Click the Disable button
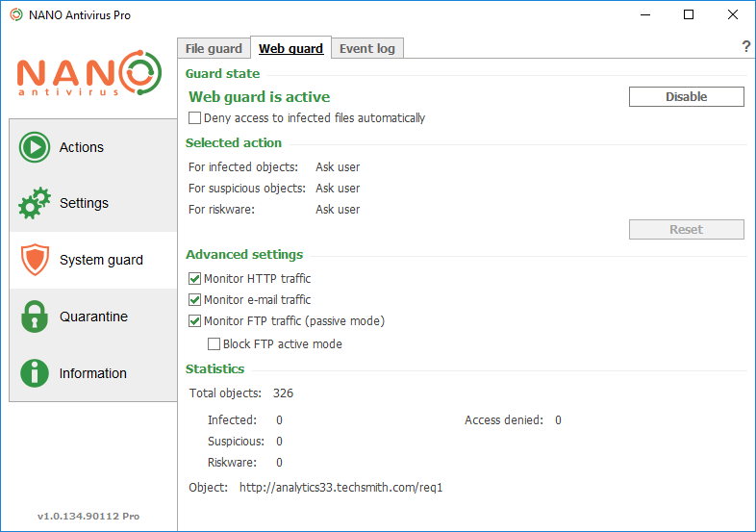This screenshot has height=532, width=756. pos(686,96)
